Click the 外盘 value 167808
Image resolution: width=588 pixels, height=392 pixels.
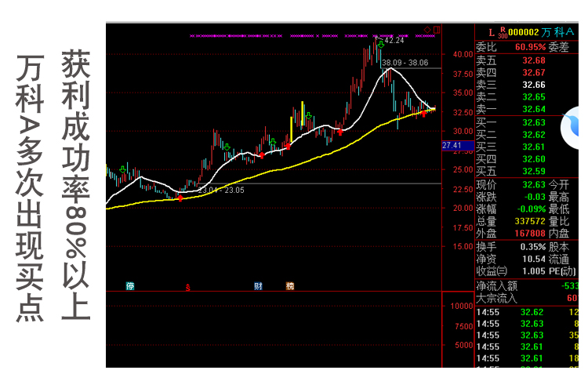click(x=530, y=234)
